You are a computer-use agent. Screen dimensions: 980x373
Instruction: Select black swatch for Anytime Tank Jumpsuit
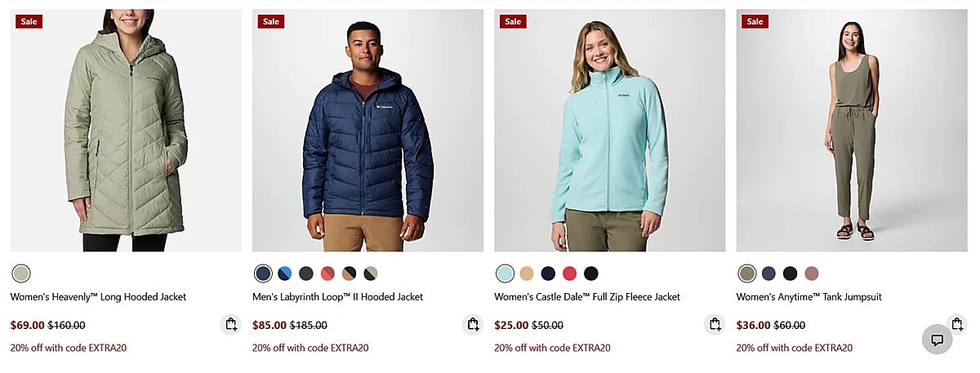click(x=790, y=273)
